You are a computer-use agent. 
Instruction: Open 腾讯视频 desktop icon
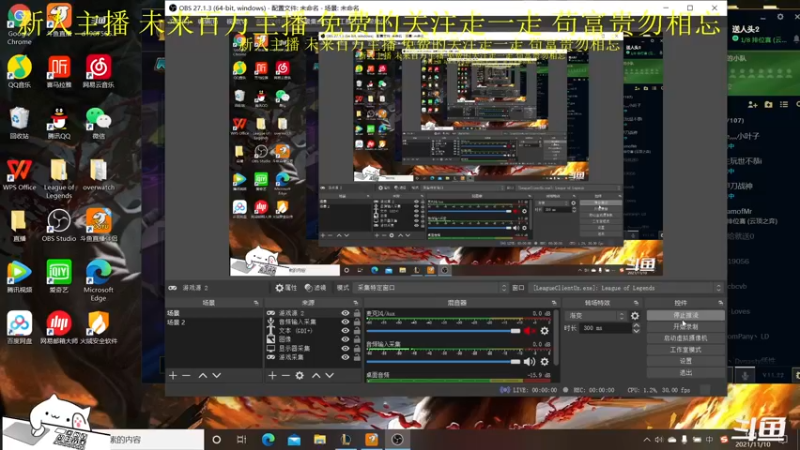19,276
